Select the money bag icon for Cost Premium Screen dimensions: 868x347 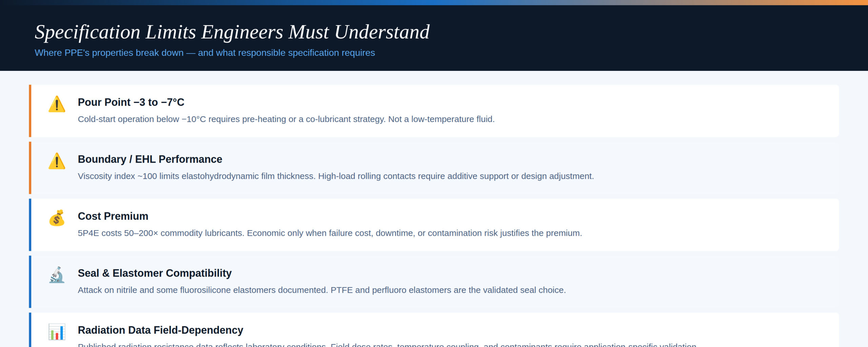click(57, 218)
